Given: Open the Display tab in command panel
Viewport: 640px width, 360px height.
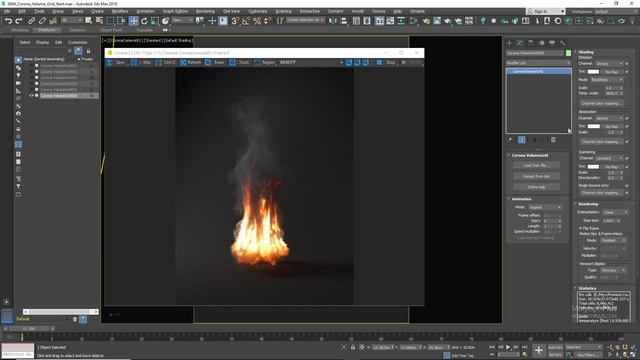Looking at the screenshot, I should point(552,43).
